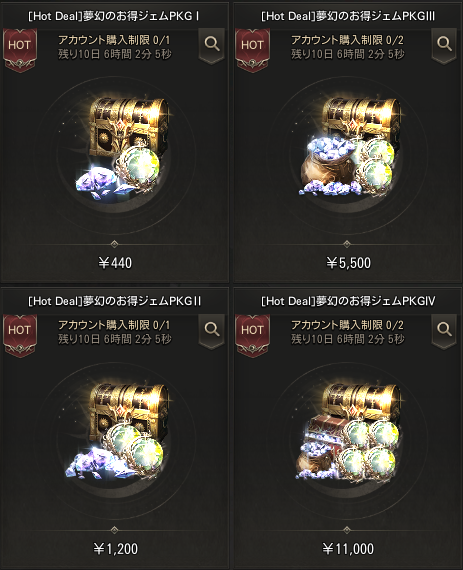Purchase PKG IV via the ¥11,000 price
The width and height of the screenshot is (463, 570).
348,549
